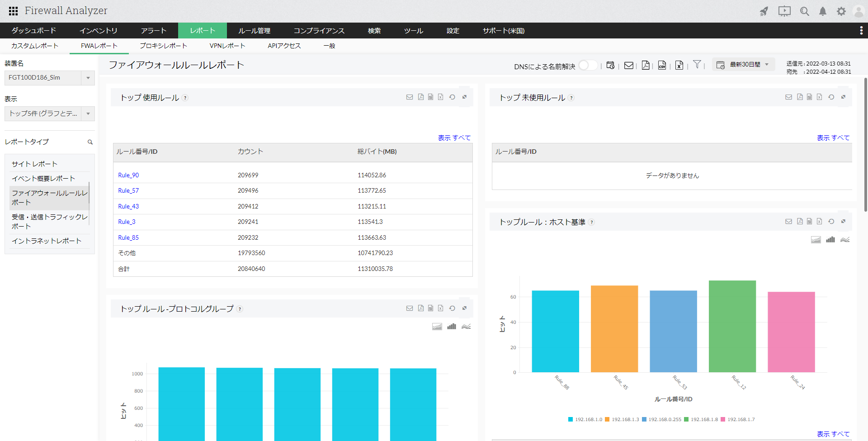This screenshot has width=868, height=441.
Task: Open the schedule report calendar-clock icon
Action: click(610, 65)
